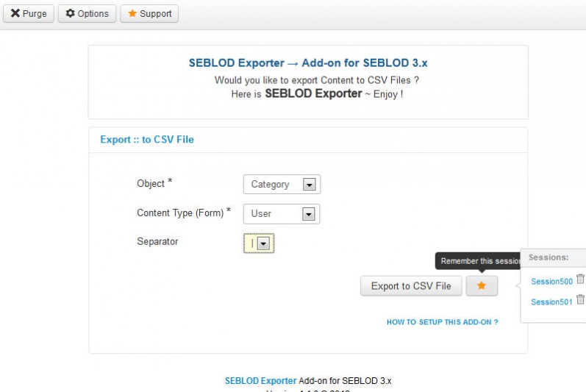Click the gear icon on Options

[x=71, y=13]
